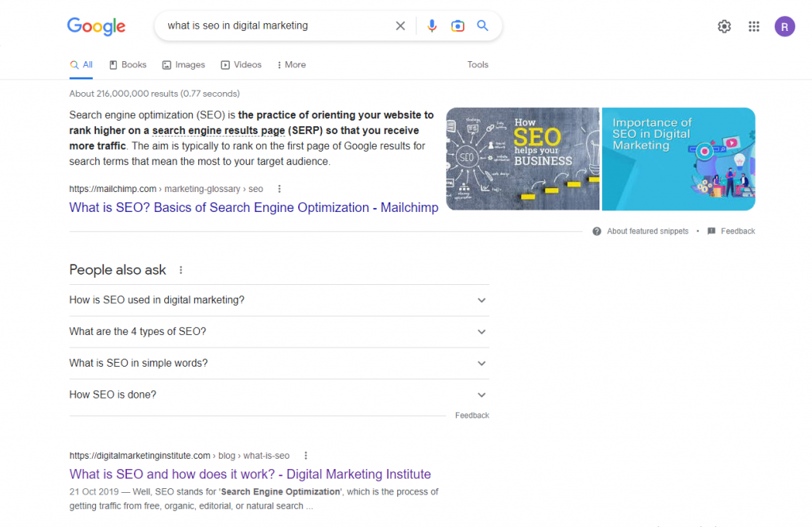Image resolution: width=812 pixels, height=527 pixels.
Task: Open the Mailchimp "What is SEO?" result link
Action: [254, 208]
